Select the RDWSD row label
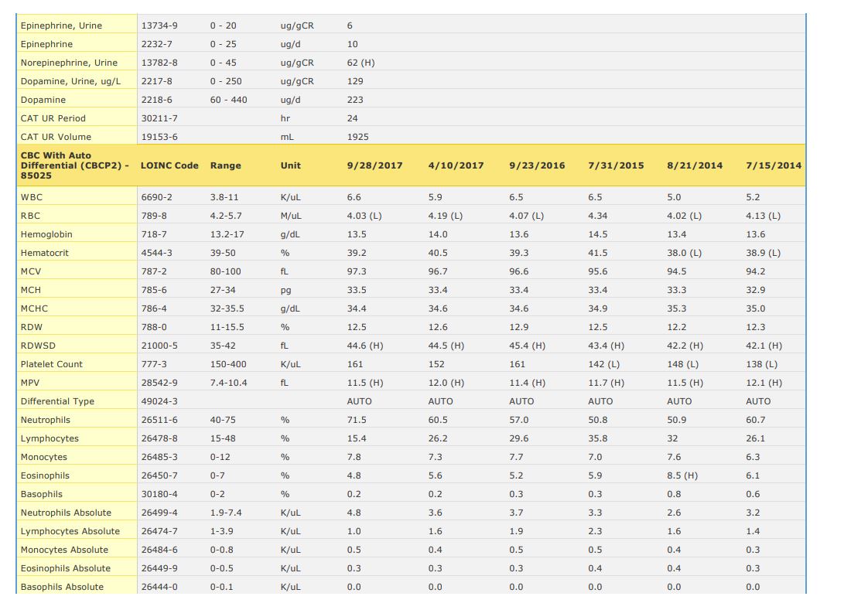This screenshot has height=610, width=868. 38,346
